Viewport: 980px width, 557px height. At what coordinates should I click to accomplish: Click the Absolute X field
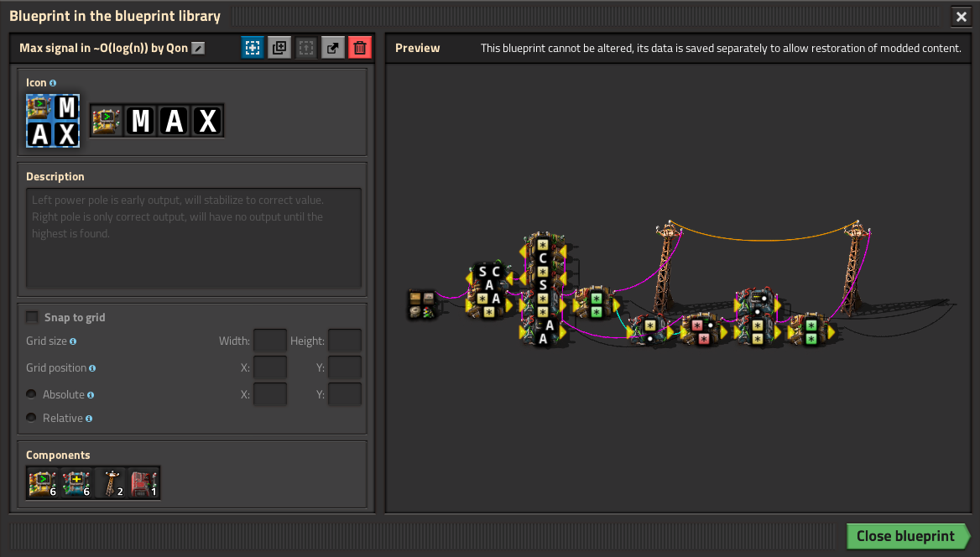270,394
